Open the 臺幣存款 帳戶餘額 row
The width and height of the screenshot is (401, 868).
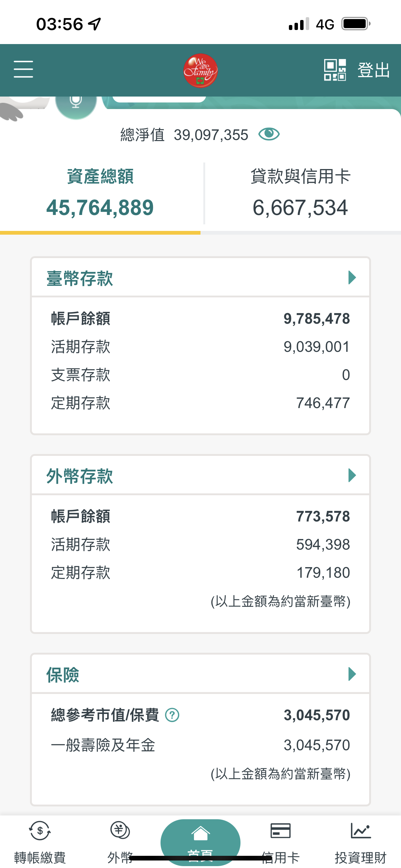pyautogui.click(x=200, y=319)
